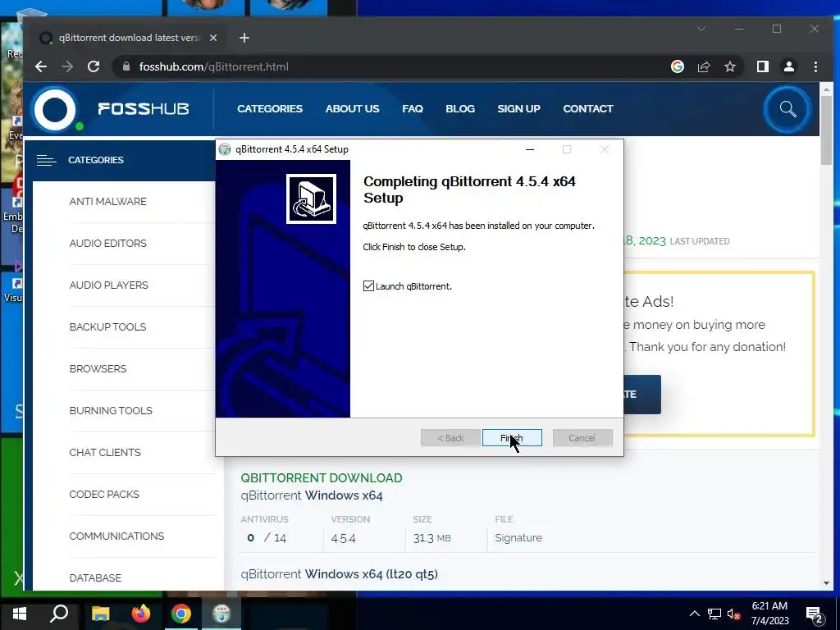840x630 pixels.
Task: Minimize the qBittorrent Setup dialog
Action: tap(530, 149)
